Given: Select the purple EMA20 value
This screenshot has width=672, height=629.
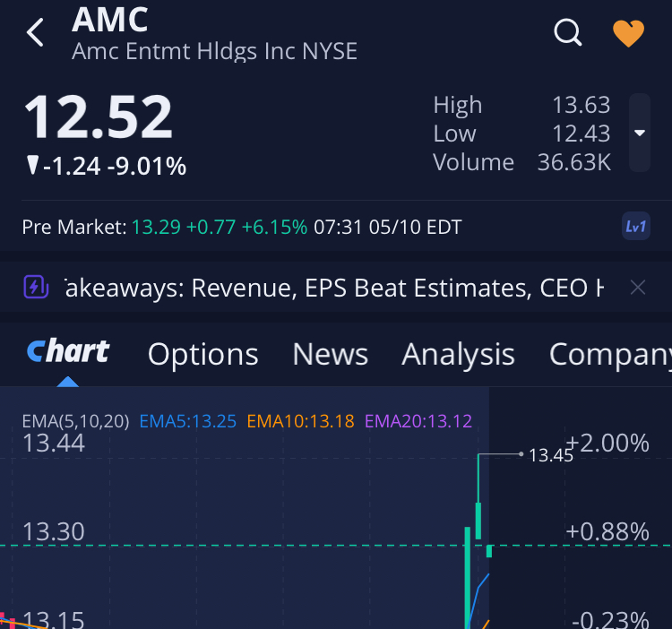Looking at the screenshot, I should tap(418, 420).
